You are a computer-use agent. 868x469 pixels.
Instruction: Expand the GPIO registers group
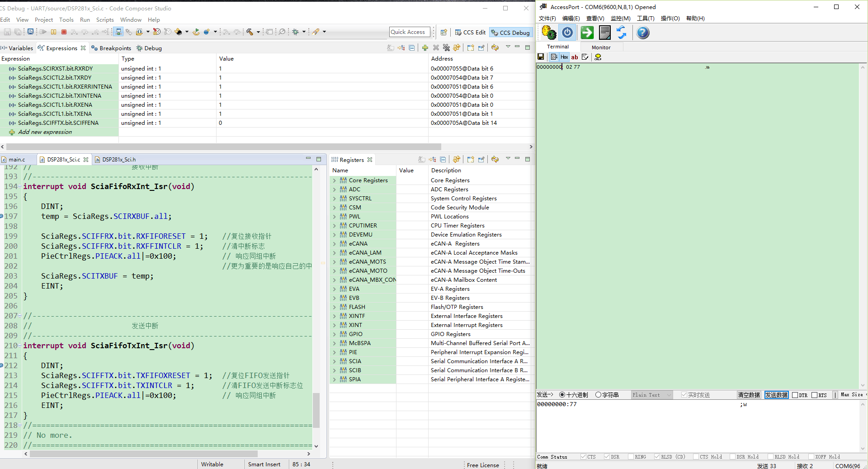click(x=335, y=334)
